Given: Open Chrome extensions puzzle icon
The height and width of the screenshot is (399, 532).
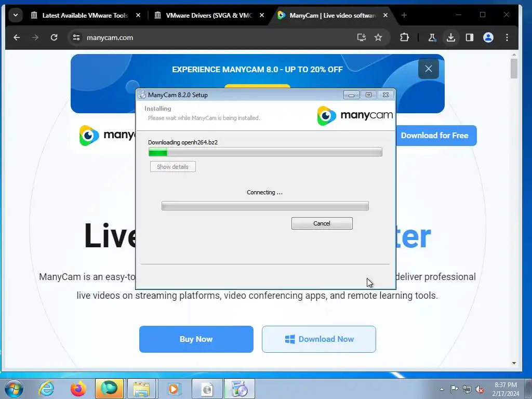Looking at the screenshot, I should coord(404,37).
